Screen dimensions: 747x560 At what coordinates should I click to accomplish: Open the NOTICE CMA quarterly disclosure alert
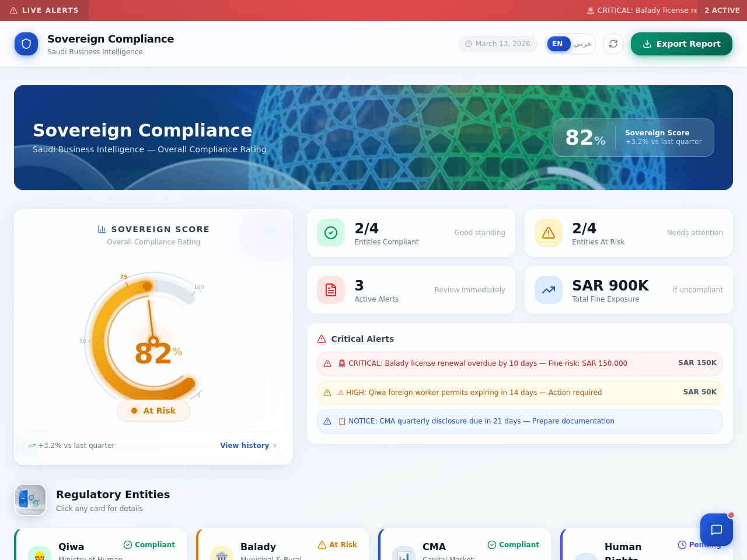(x=520, y=421)
